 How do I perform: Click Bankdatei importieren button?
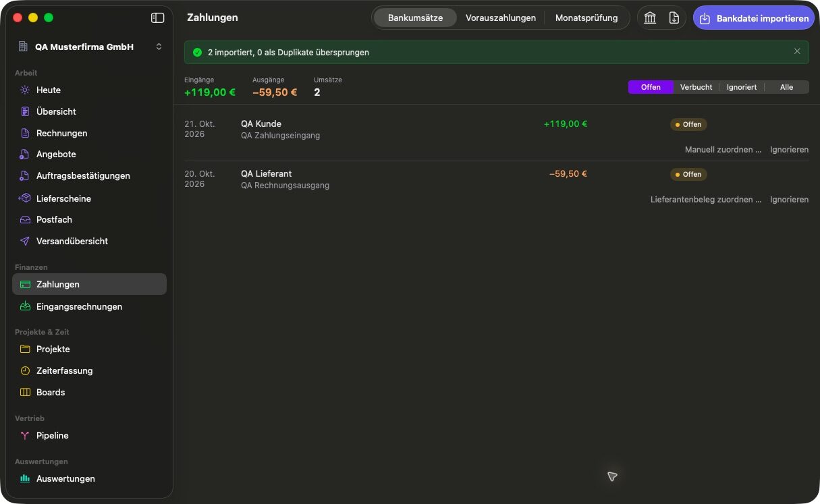[x=754, y=18]
